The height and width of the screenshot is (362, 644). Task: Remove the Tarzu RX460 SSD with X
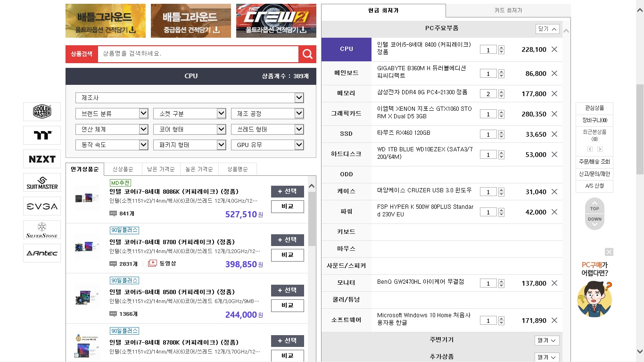(554, 134)
